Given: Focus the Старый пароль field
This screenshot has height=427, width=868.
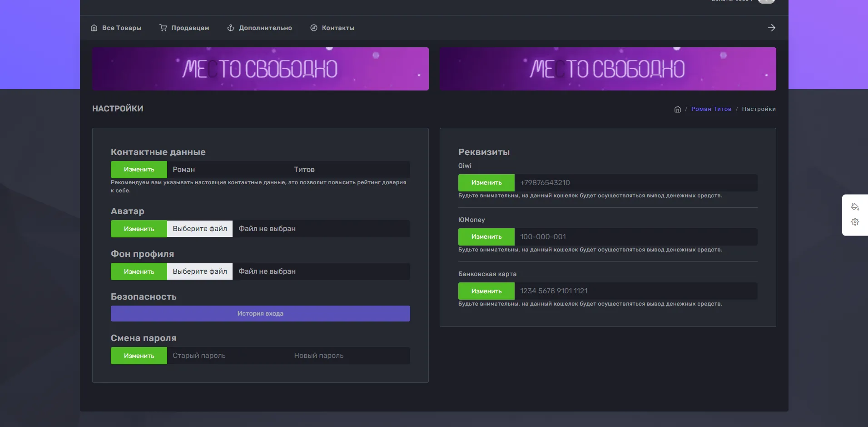Looking at the screenshot, I should pos(227,356).
